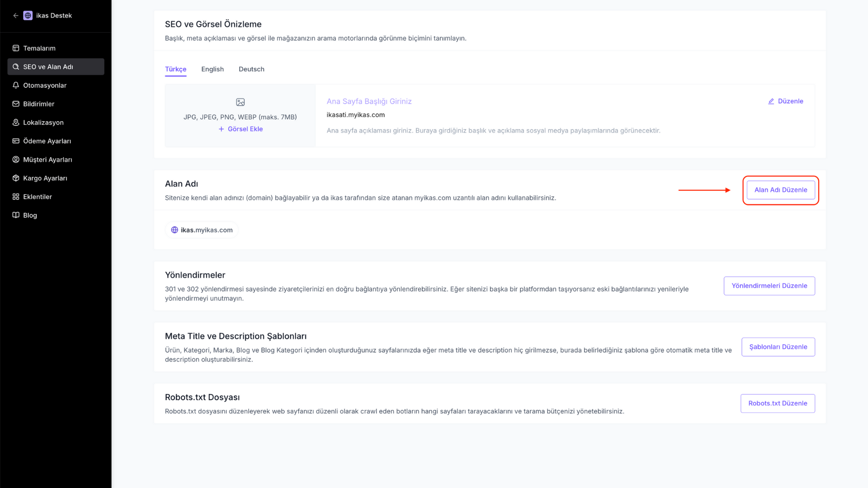
Task: Click the Ödeme Ayarları card icon
Action: [16, 141]
